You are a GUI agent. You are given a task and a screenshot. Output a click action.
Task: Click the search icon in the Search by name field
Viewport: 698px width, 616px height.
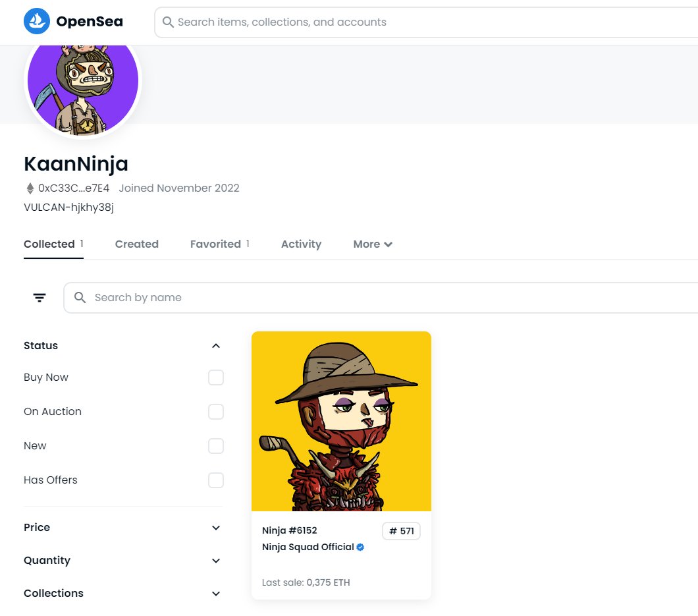coord(80,297)
